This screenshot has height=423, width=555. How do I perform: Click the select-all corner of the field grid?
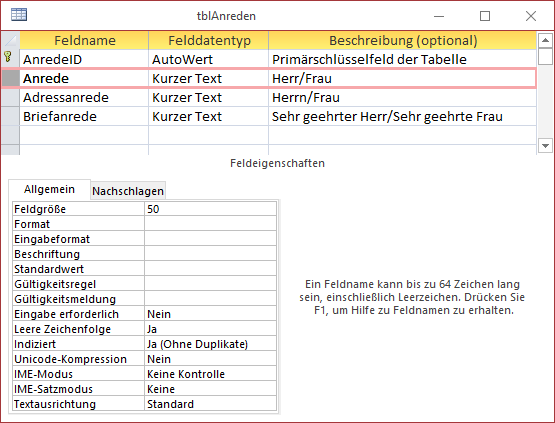click(10, 40)
